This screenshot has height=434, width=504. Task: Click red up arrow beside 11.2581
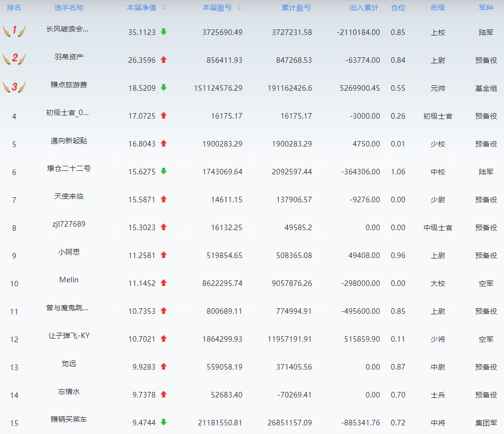point(163,255)
